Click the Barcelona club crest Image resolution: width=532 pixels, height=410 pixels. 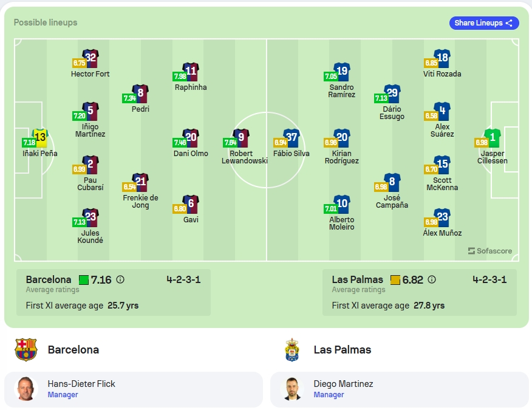pos(26,349)
